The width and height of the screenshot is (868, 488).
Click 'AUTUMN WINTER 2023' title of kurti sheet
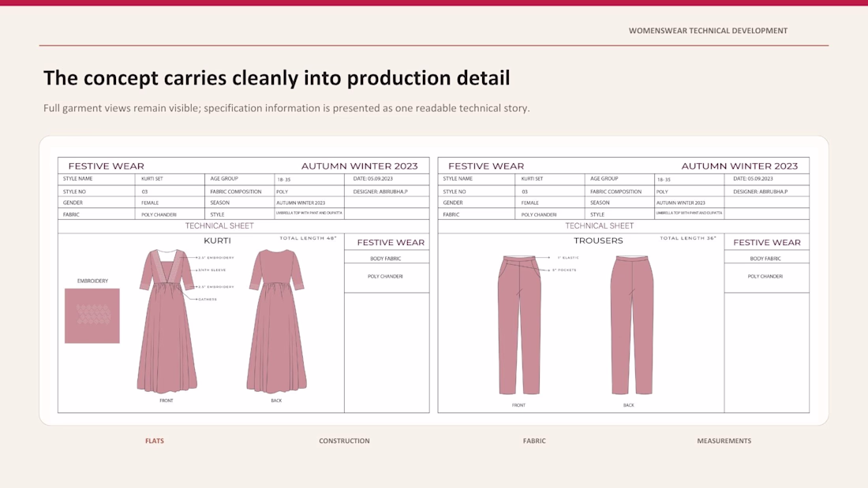[359, 166]
